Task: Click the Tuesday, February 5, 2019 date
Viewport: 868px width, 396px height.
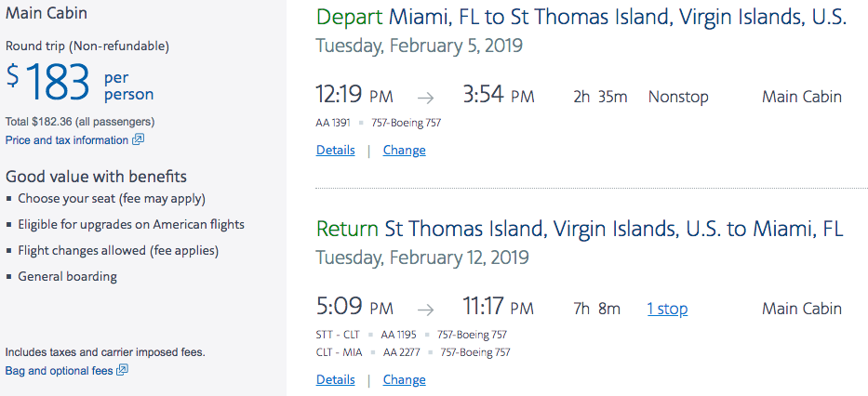Action: coord(419,46)
